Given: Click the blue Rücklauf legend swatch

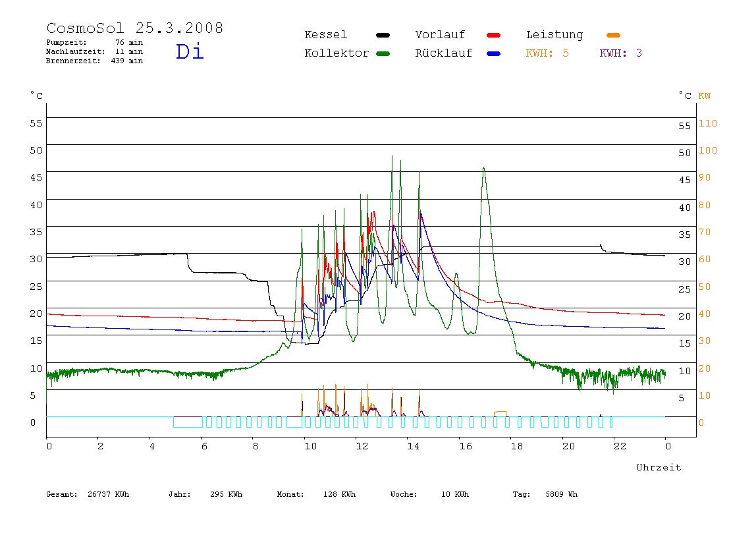Looking at the screenshot, I should tap(494, 53).
